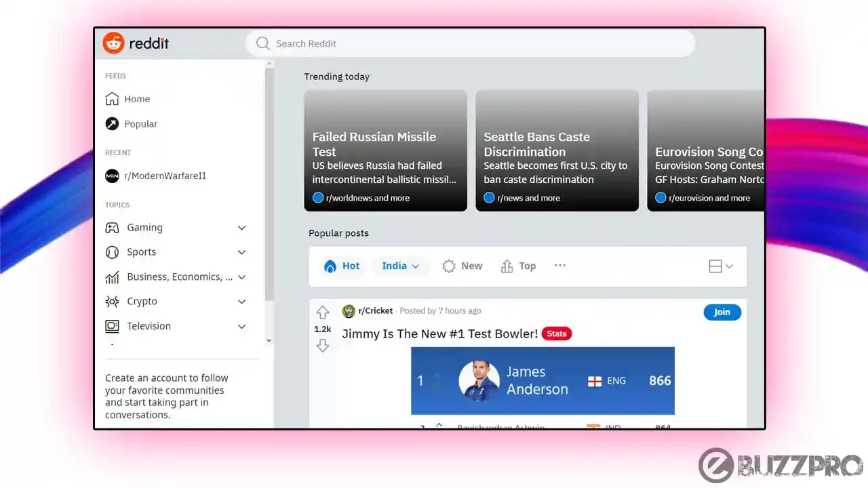Expand the Television topic

coord(176,326)
